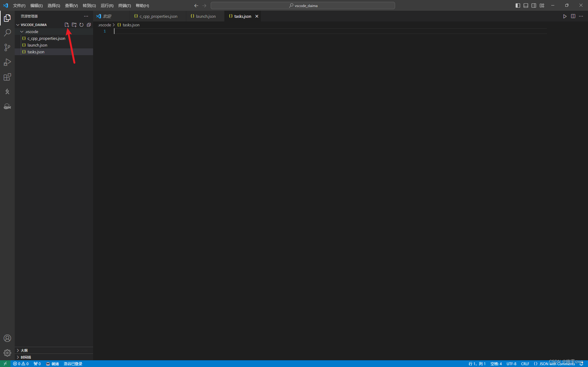
Task: Click the 行 1, 列 1 cursor position
Action: (x=477, y=364)
